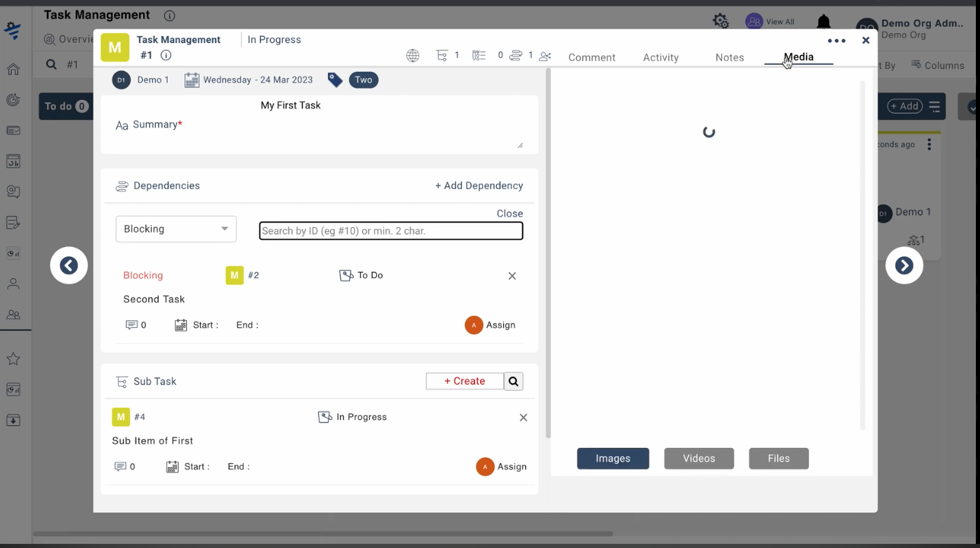Open the notes edit icon in sidebar
Screen dimensions: 980x548
[x=13, y=222]
